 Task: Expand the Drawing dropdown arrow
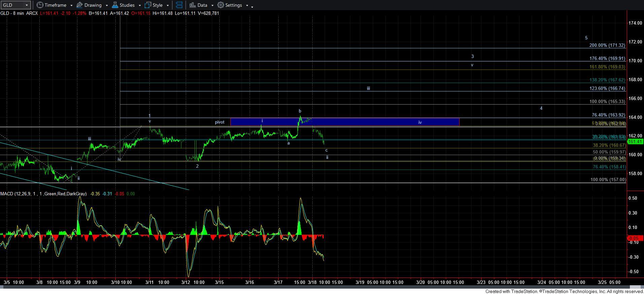pyautogui.click(x=107, y=5)
